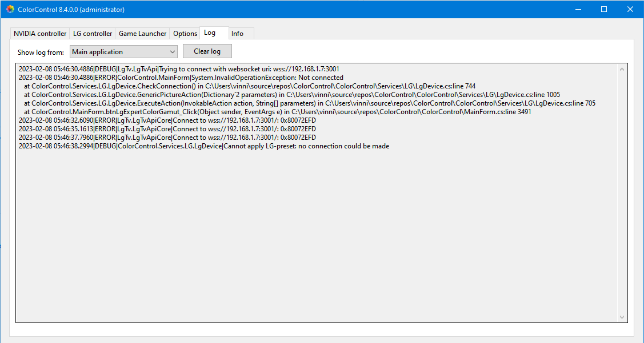Open the LG controller tab
This screenshot has height=343, width=644.
click(x=92, y=34)
